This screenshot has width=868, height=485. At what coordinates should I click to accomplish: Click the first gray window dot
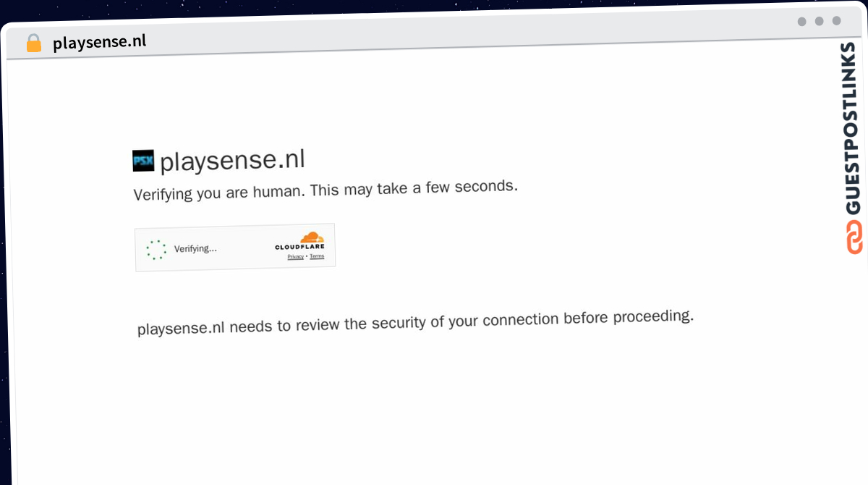click(802, 22)
